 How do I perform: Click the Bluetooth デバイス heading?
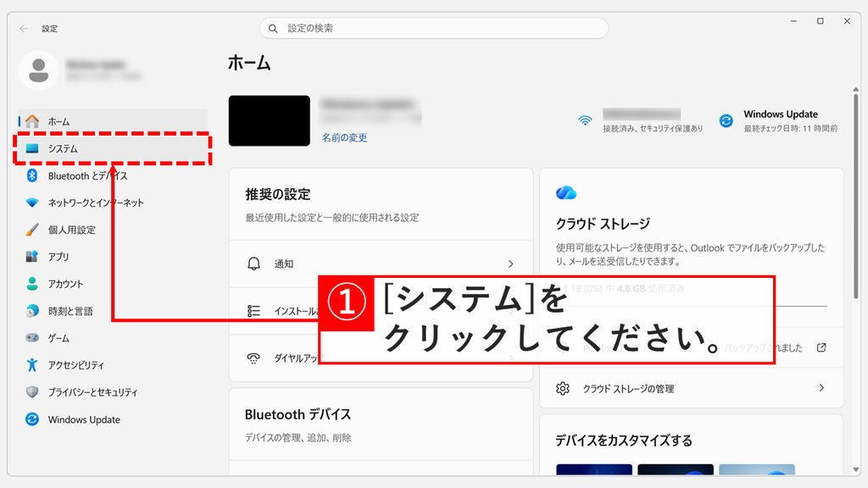click(x=298, y=414)
